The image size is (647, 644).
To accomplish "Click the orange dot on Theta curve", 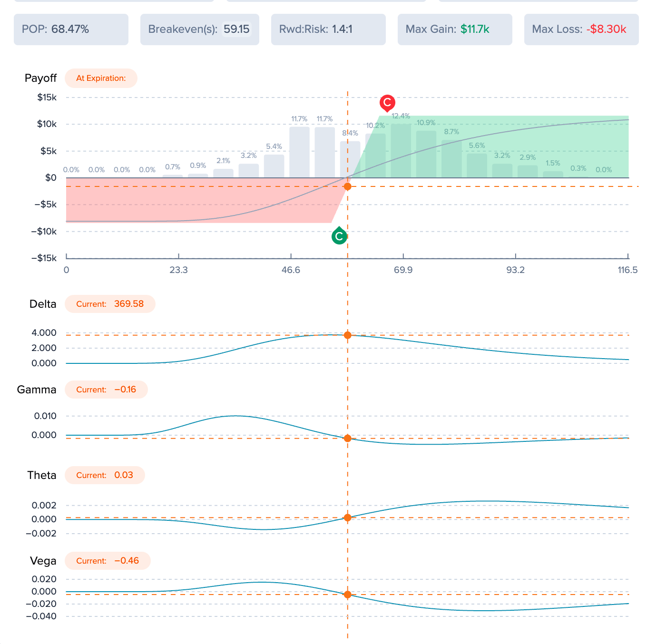I will click(x=348, y=517).
